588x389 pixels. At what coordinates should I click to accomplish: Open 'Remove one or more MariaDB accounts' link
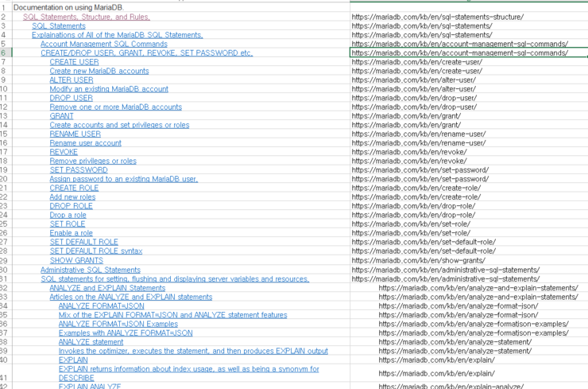tap(115, 107)
